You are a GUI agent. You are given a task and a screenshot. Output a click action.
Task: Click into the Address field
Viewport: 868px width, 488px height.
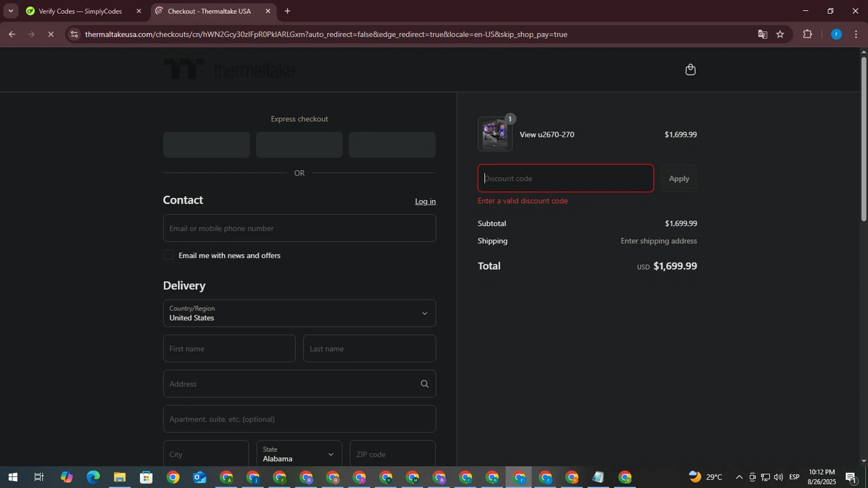coord(299,384)
